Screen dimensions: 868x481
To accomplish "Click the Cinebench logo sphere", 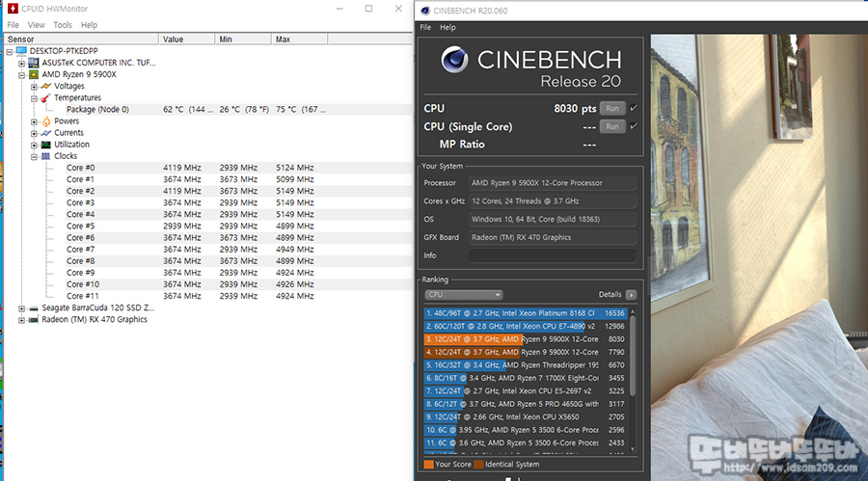I will tap(454, 60).
